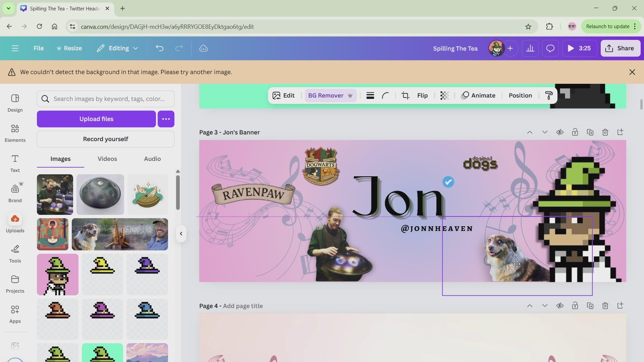Open the analytics bar chart icon
644x362 pixels.
point(530,49)
